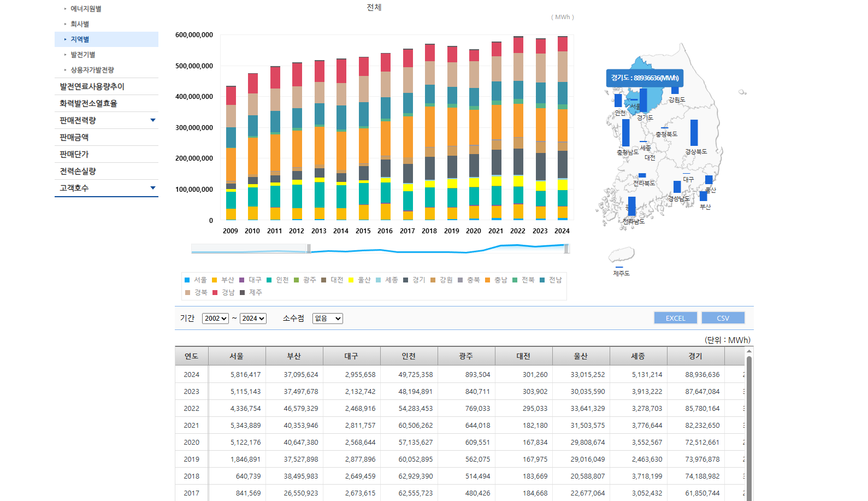
Task: Open the start year 2002 dropdown
Action: click(x=215, y=319)
